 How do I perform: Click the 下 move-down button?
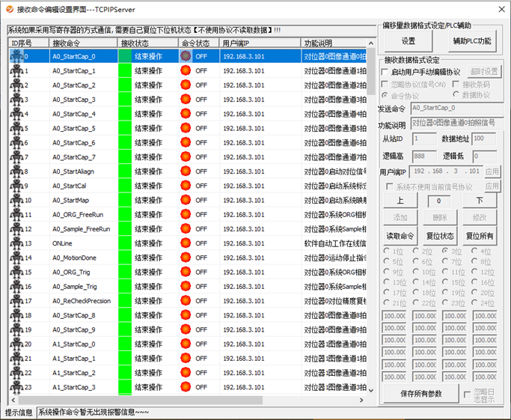(479, 201)
